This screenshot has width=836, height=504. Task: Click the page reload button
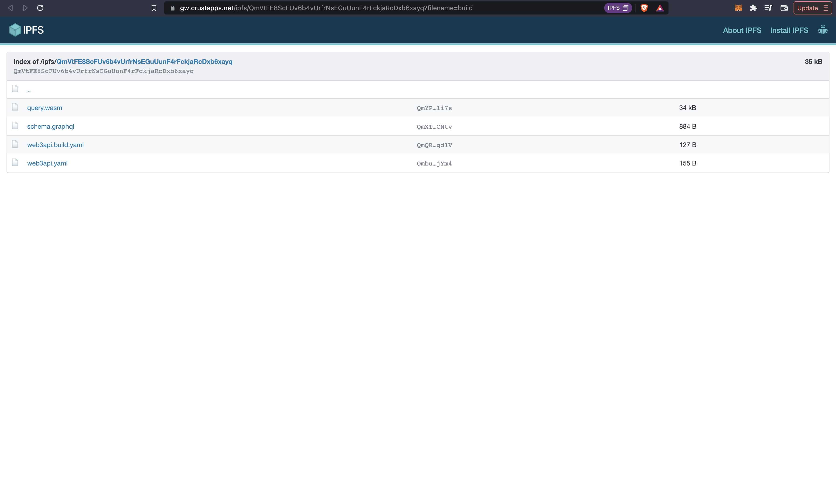[40, 8]
